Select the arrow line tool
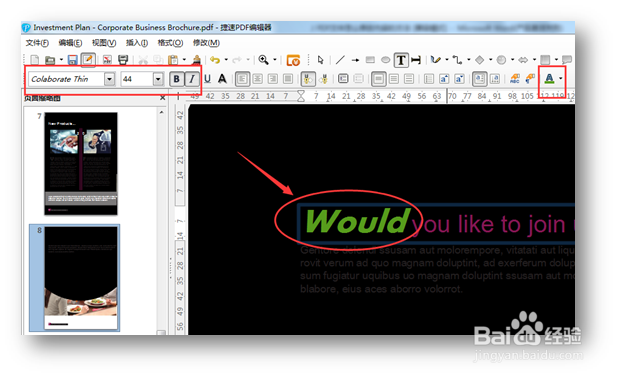Image resolution: width=617 pixels, height=377 pixels. (355, 60)
